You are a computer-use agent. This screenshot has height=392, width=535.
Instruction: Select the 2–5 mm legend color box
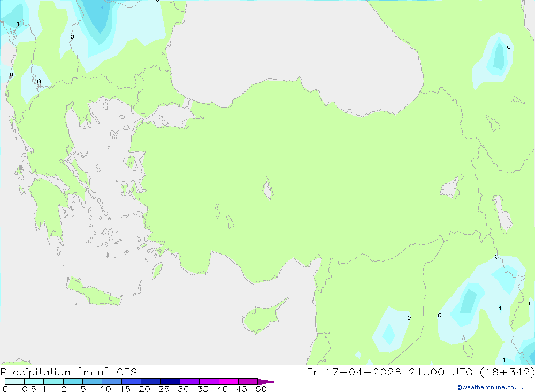73,381
